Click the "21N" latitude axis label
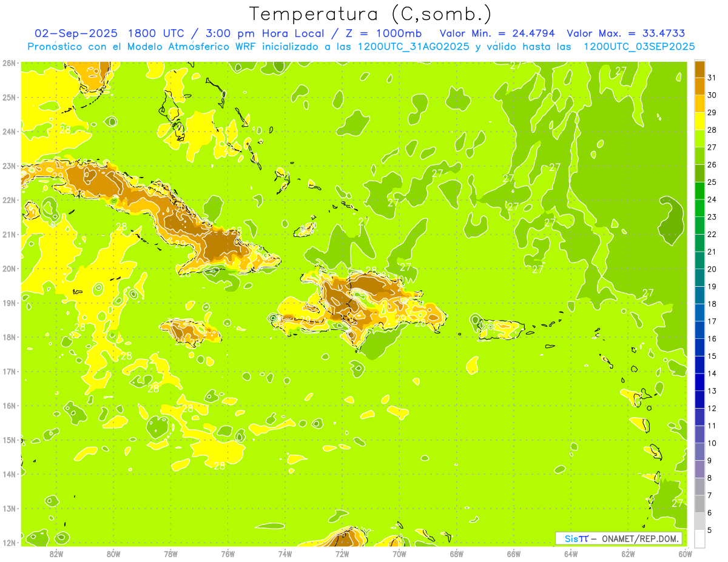 [9, 235]
